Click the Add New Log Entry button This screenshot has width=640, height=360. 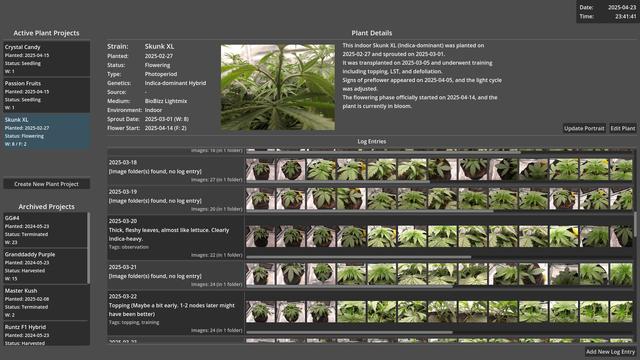click(611, 351)
